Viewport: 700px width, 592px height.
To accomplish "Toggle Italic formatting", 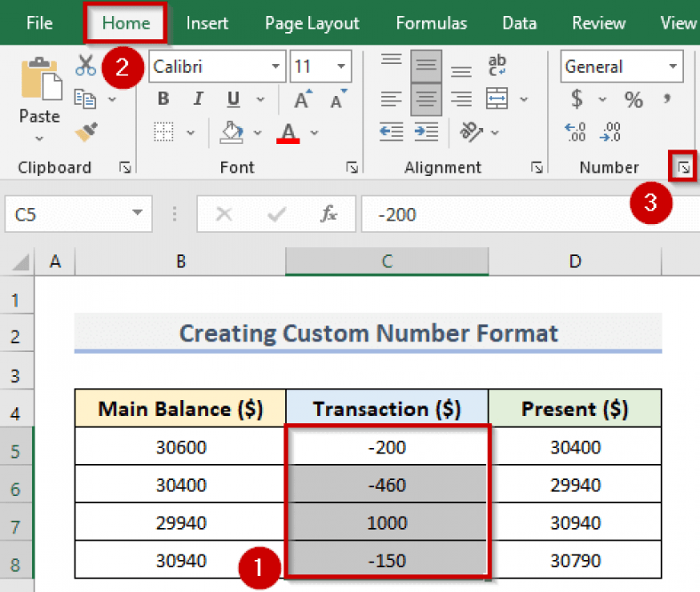I will [x=198, y=99].
